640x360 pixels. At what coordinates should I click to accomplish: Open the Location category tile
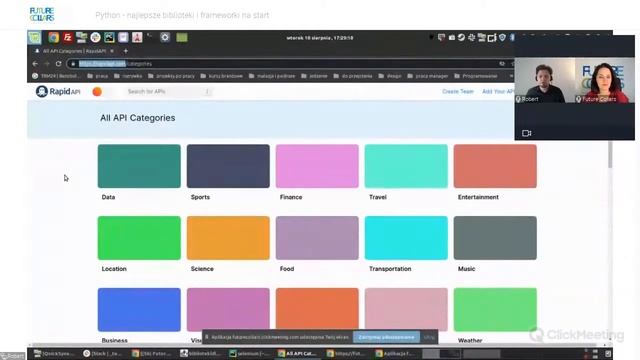coord(139,238)
